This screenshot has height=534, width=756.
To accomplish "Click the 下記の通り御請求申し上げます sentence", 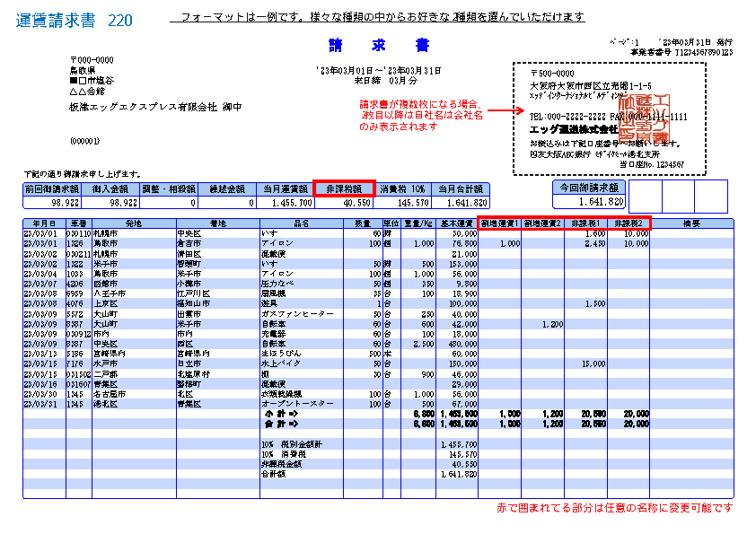I will pyautogui.click(x=83, y=174).
